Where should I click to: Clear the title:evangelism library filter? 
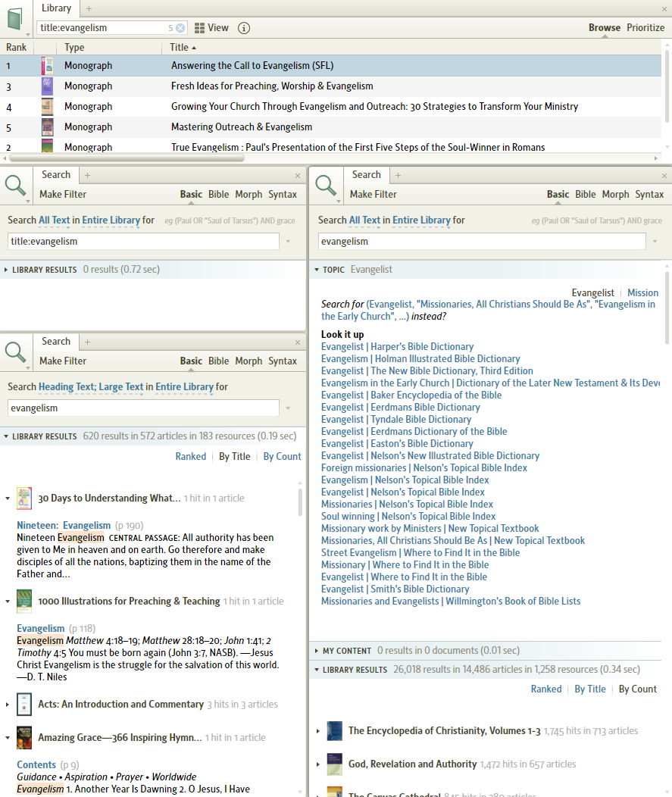(180, 28)
